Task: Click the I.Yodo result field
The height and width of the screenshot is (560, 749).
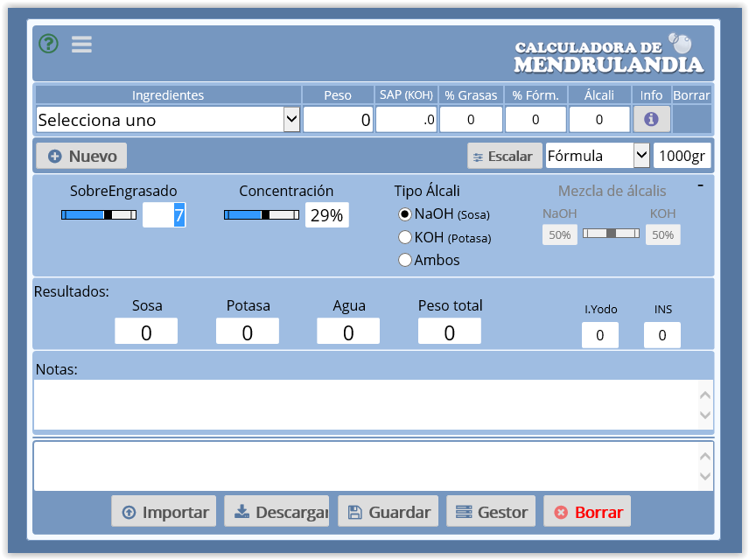Action: pos(600,335)
